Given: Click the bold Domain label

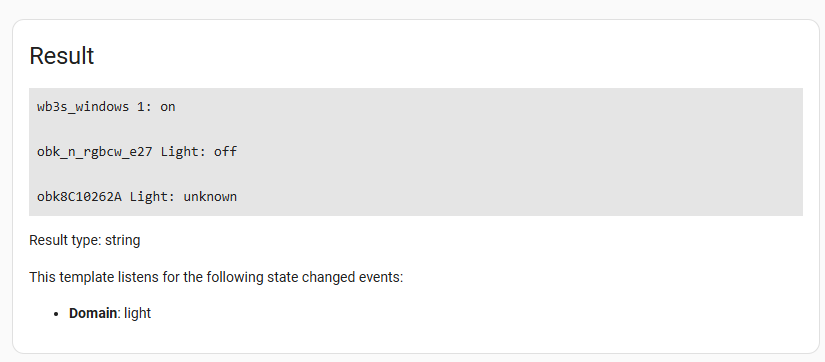Looking at the screenshot, I should pos(93,313).
